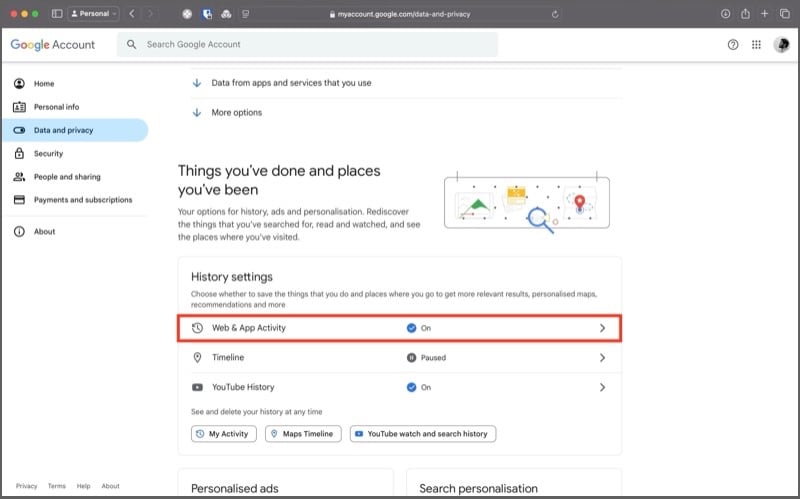Click the History settings heading
The image size is (800, 499).
[232, 277]
